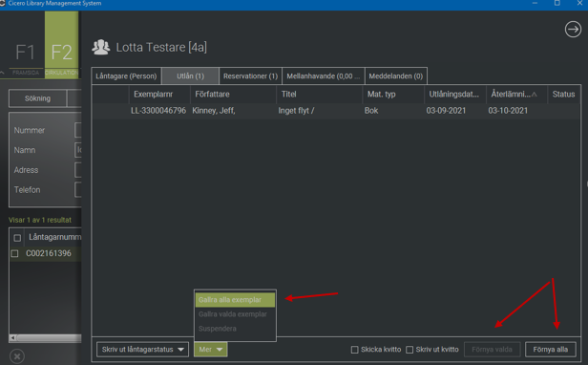
Task: Toggle the Skicka kvitto checkbox
Action: [x=354, y=350]
